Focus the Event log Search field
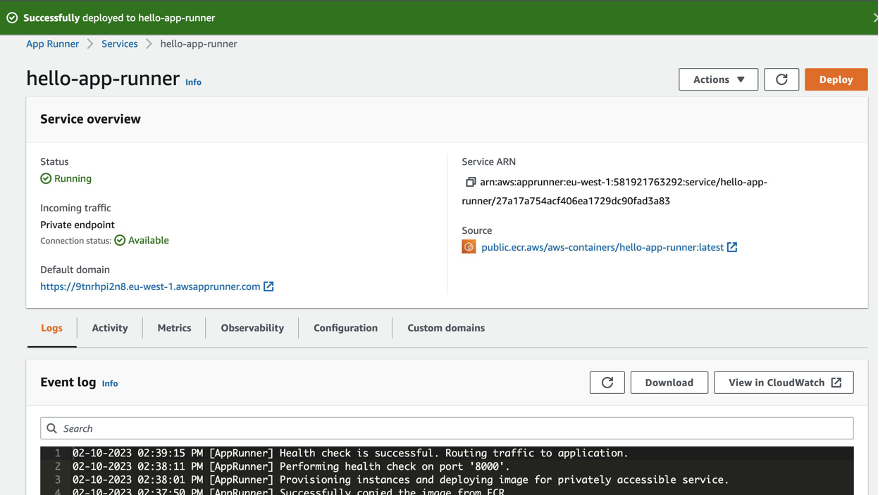Screen dimensions: 879x495 pyautogui.click(x=447, y=428)
